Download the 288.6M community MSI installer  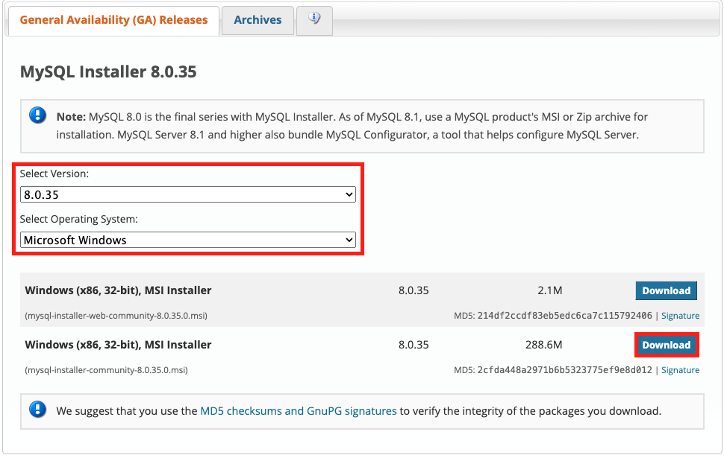tap(666, 345)
